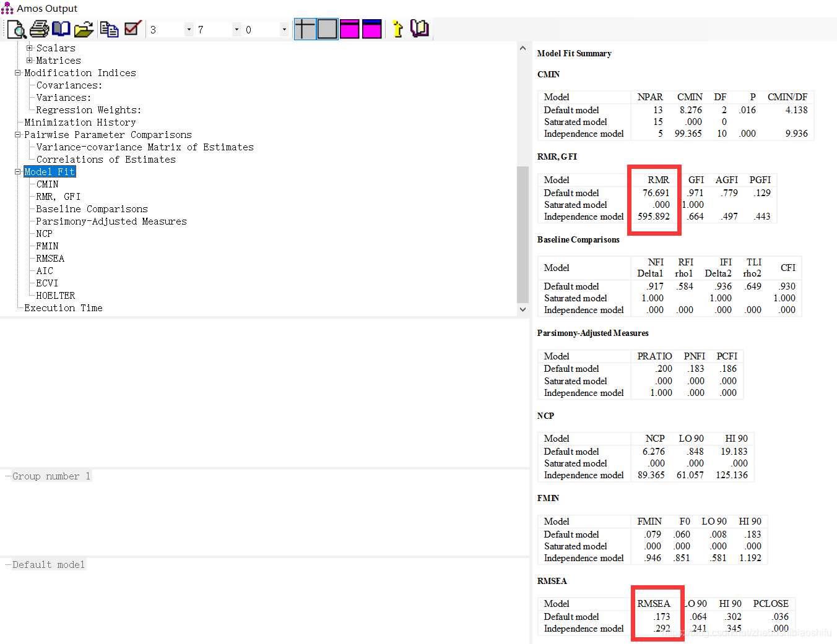The height and width of the screenshot is (644, 837).
Task: Select magenta table swatch with blue header
Action: [x=372, y=29]
